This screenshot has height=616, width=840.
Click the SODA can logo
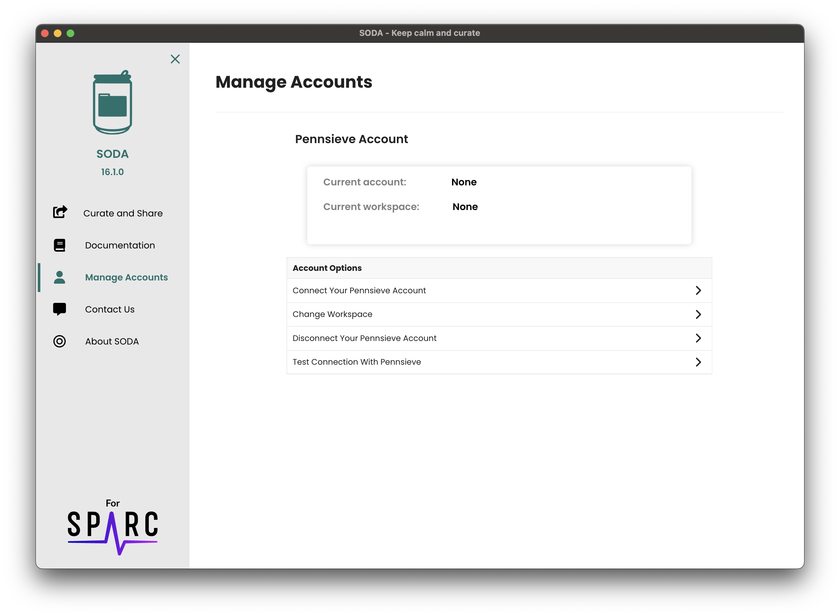(112, 102)
